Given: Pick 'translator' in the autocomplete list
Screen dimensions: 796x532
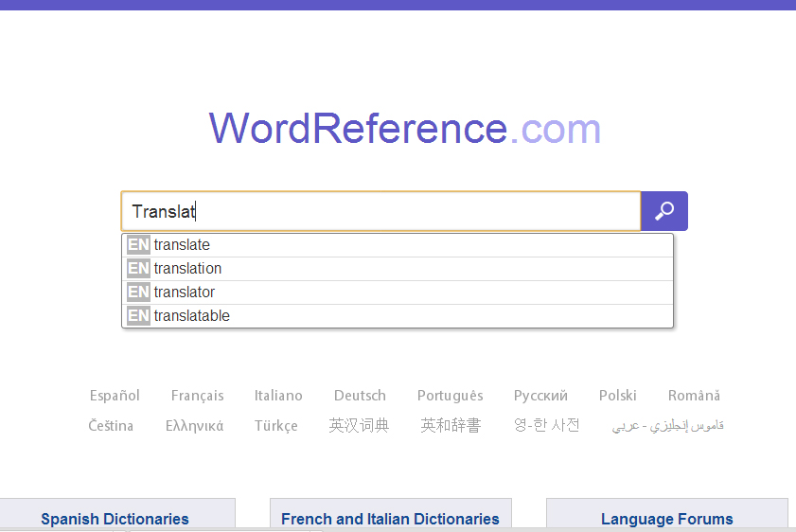Looking at the screenshot, I should (184, 293).
